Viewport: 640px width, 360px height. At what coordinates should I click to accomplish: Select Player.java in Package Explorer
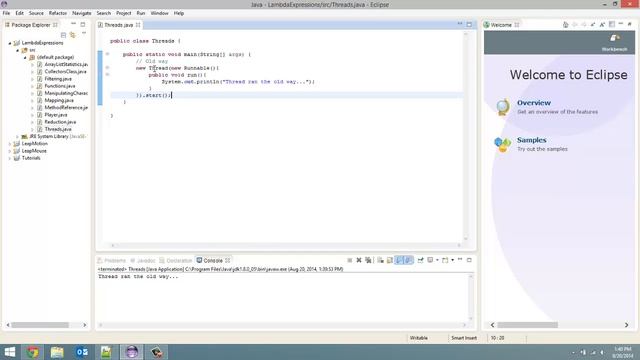click(56, 115)
